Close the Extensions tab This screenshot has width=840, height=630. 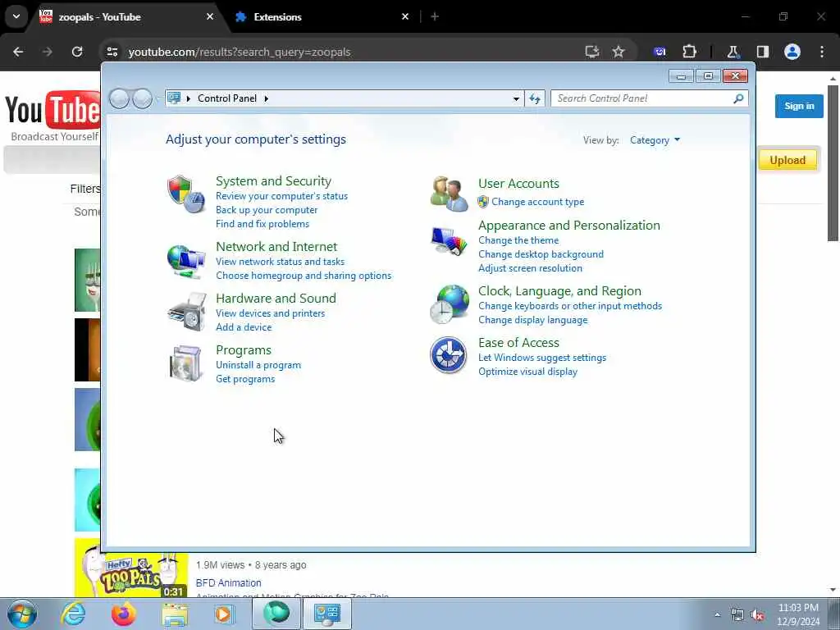(x=405, y=16)
